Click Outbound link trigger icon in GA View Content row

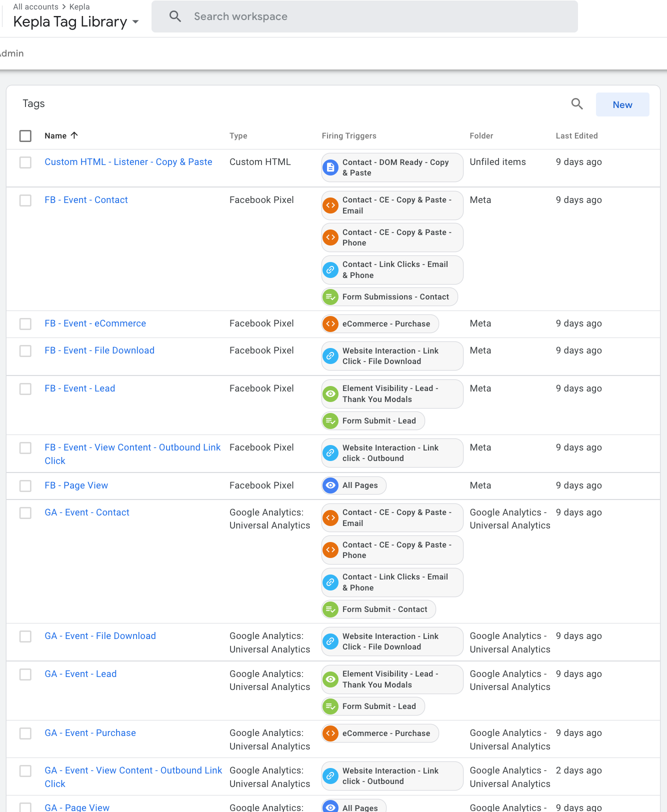[330, 776]
